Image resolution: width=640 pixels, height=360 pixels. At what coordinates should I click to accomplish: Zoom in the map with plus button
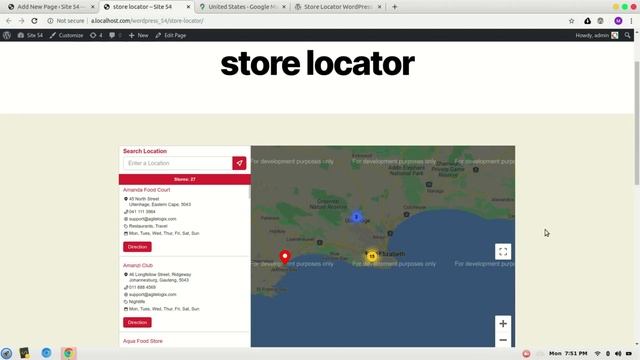tap(503, 324)
